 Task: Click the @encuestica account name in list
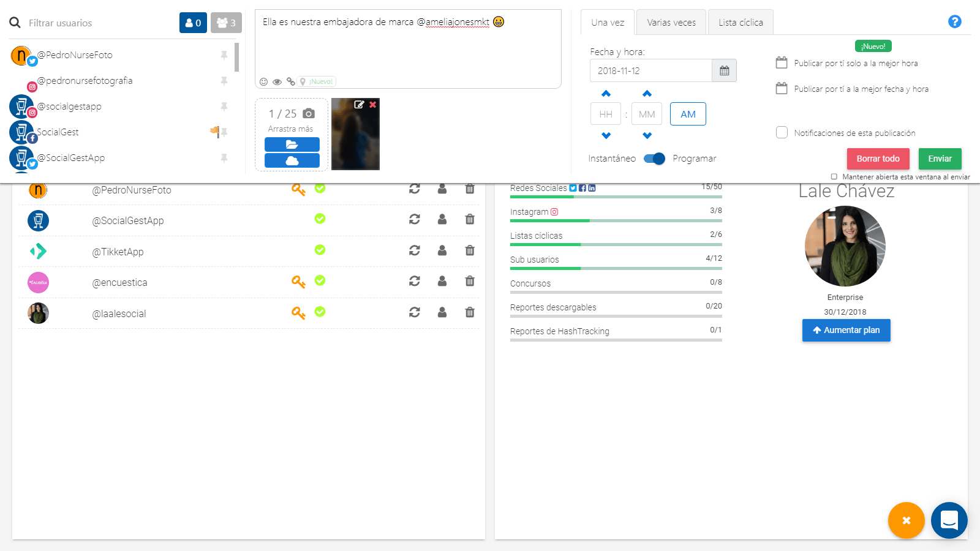tap(119, 283)
